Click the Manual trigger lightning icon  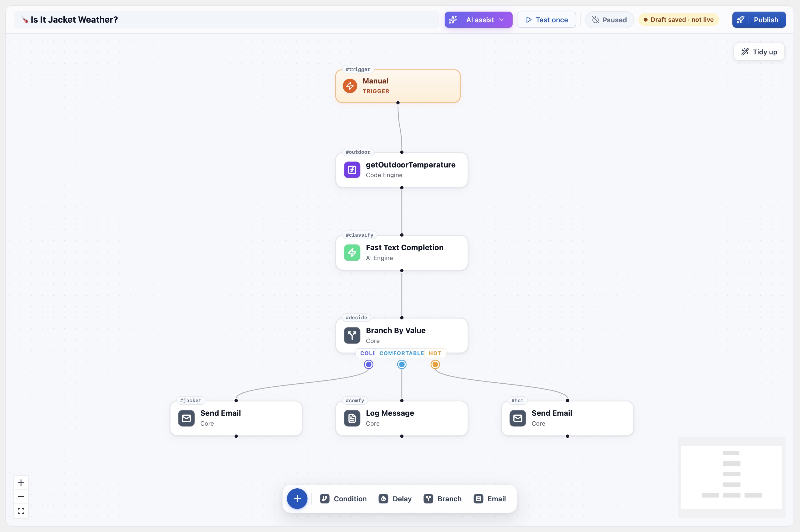pyautogui.click(x=350, y=86)
